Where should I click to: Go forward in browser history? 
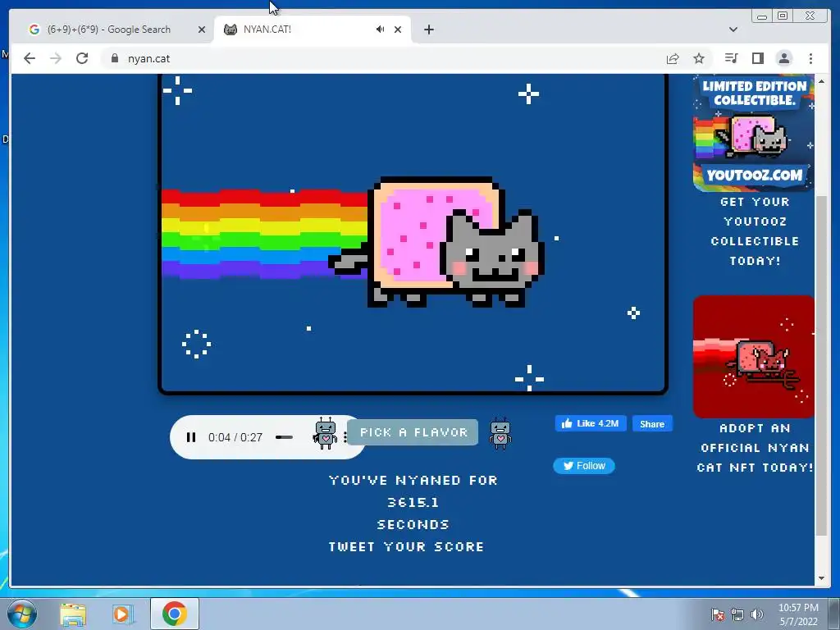coord(56,58)
